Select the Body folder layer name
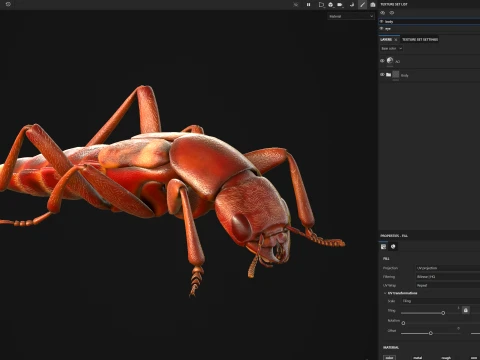Viewport: 480px width, 360px height. [404, 76]
